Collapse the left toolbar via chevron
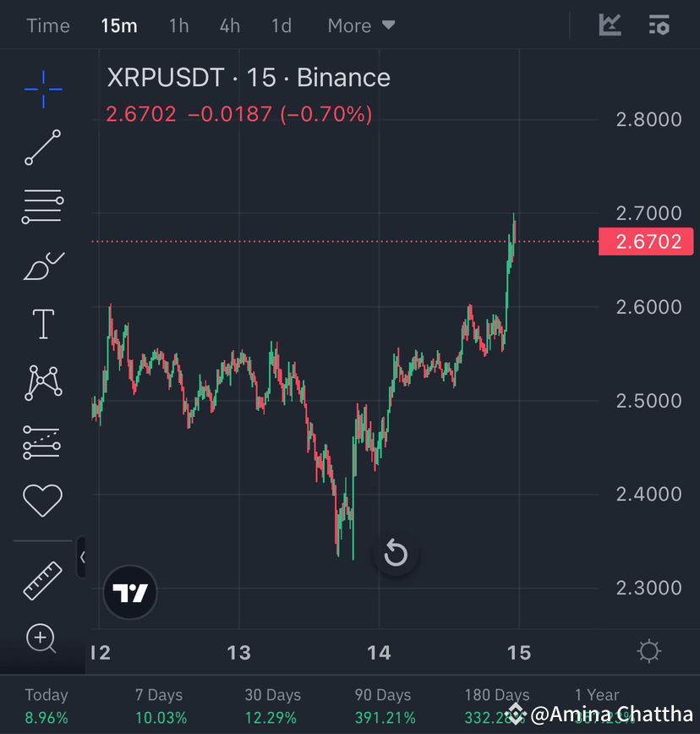Screen dimensions: 700x734 click(83, 558)
